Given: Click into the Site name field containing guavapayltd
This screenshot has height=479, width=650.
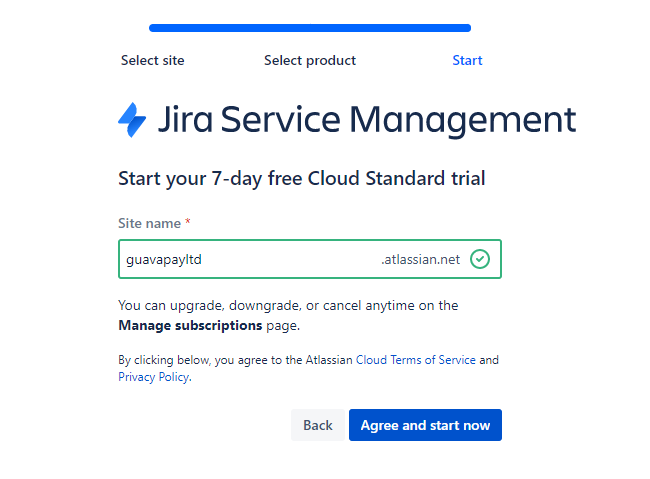Looking at the screenshot, I should (310, 259).
